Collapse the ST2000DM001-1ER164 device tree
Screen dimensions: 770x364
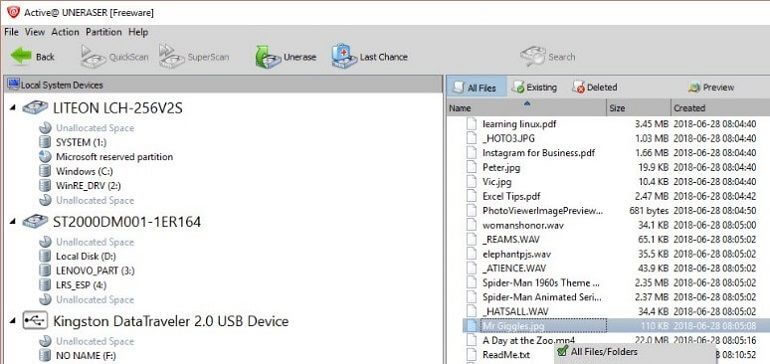pos(13,222)
